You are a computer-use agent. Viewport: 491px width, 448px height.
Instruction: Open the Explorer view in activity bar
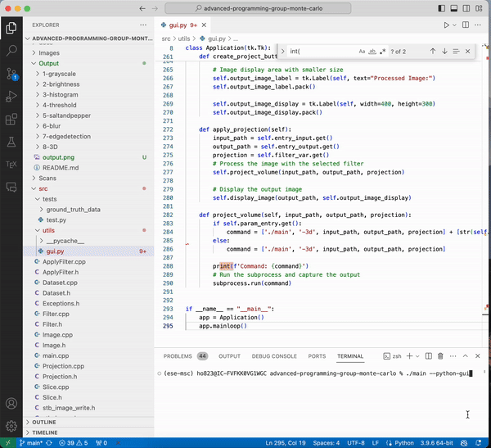11,28
